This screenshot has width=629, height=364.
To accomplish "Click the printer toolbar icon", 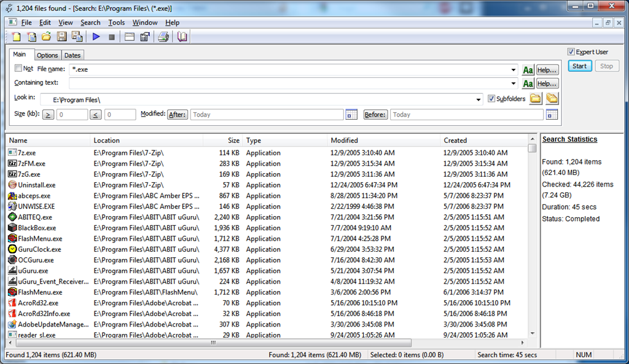I will click(163, 37).
